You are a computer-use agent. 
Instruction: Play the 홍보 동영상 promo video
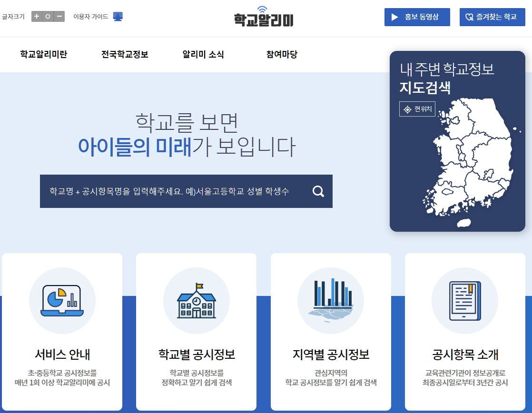[x=417, y=17]
